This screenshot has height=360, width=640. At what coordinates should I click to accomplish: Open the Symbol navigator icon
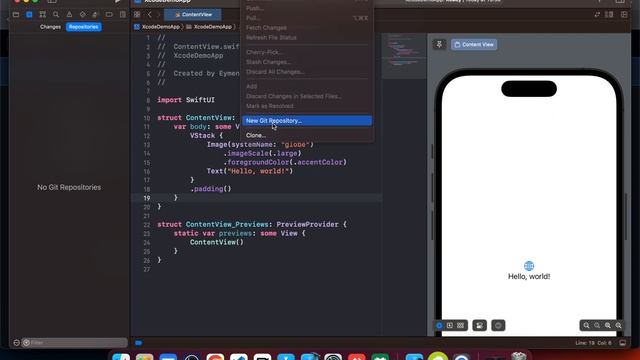[42, 15]
